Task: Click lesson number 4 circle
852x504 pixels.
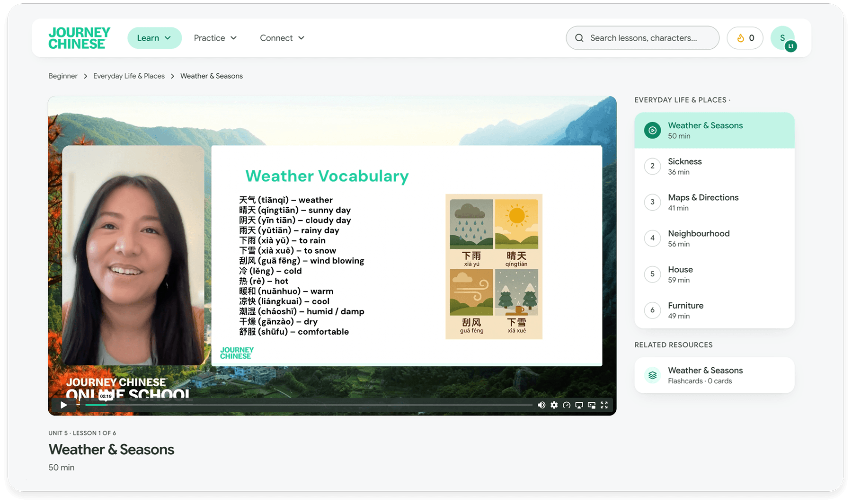Action: (x=652, y=238)
